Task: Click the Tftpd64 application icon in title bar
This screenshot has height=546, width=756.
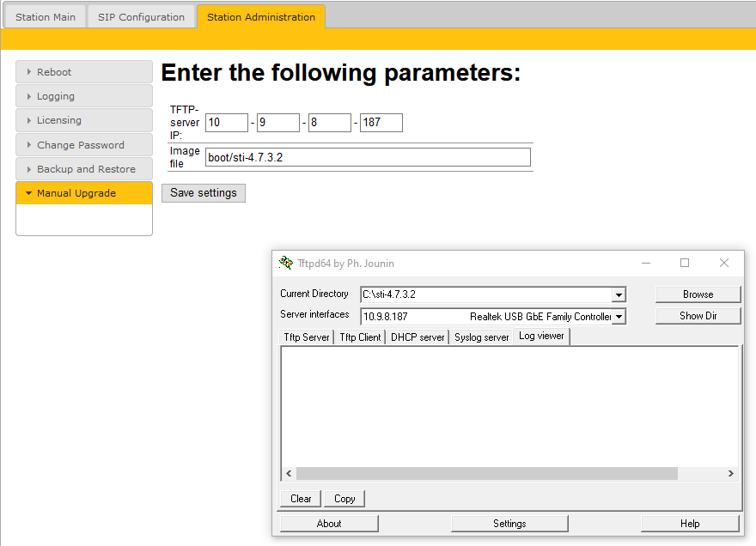Action: point(286,264)
